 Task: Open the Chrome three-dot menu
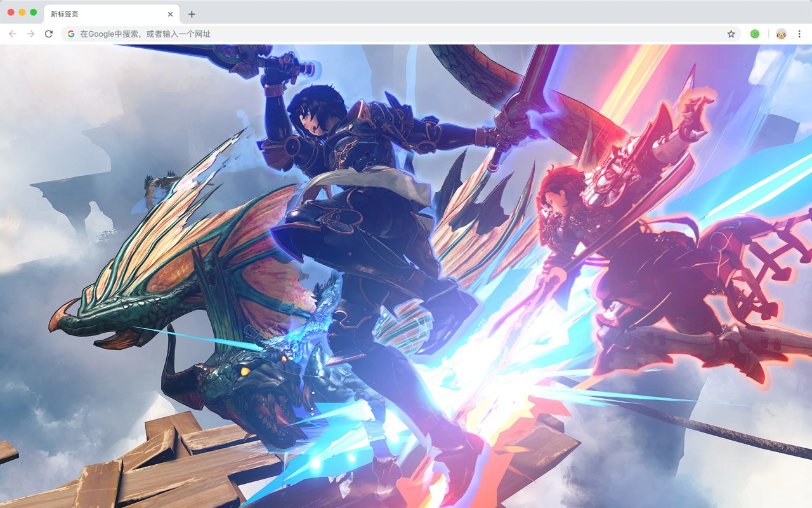(800, 34)
